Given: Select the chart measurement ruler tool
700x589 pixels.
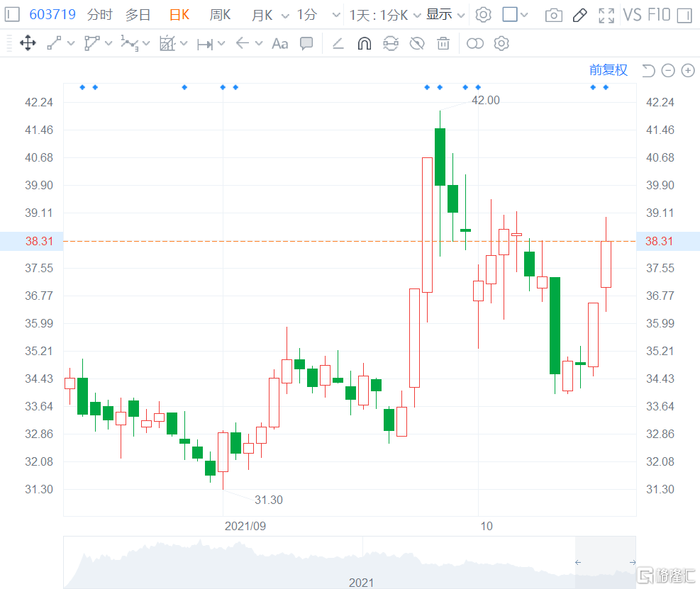Looking at the screenshot, I should tap(167, 43).
